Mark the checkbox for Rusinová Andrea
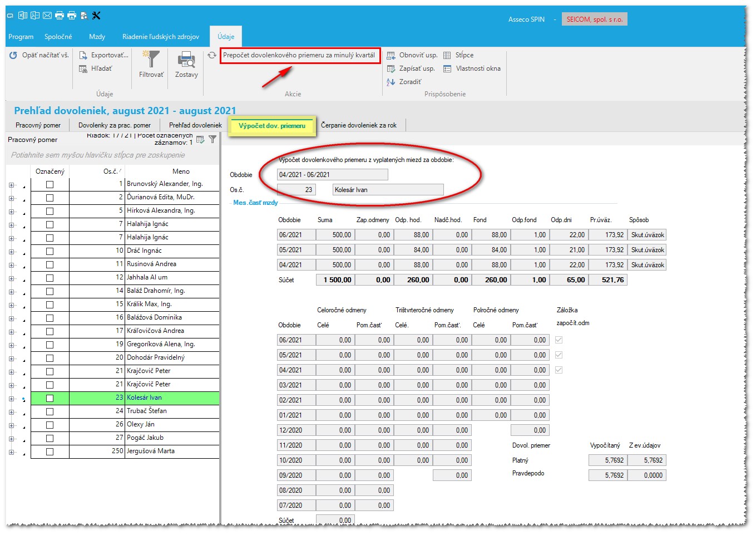 click(x=50, y=264)
